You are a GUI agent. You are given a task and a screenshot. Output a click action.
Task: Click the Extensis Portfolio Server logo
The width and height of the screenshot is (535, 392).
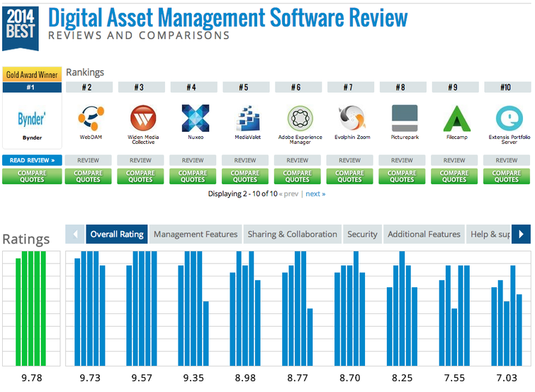509,118
